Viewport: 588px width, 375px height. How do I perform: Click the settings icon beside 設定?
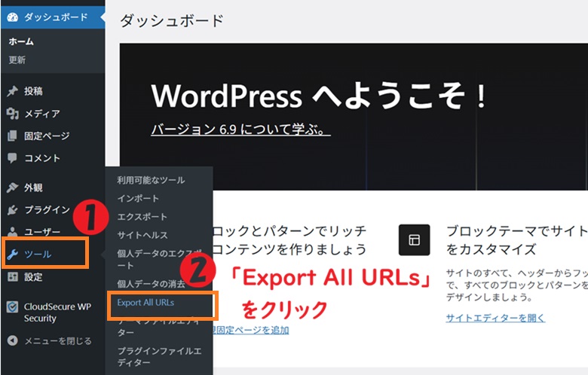pyautogui.click(x=12, y=277)
